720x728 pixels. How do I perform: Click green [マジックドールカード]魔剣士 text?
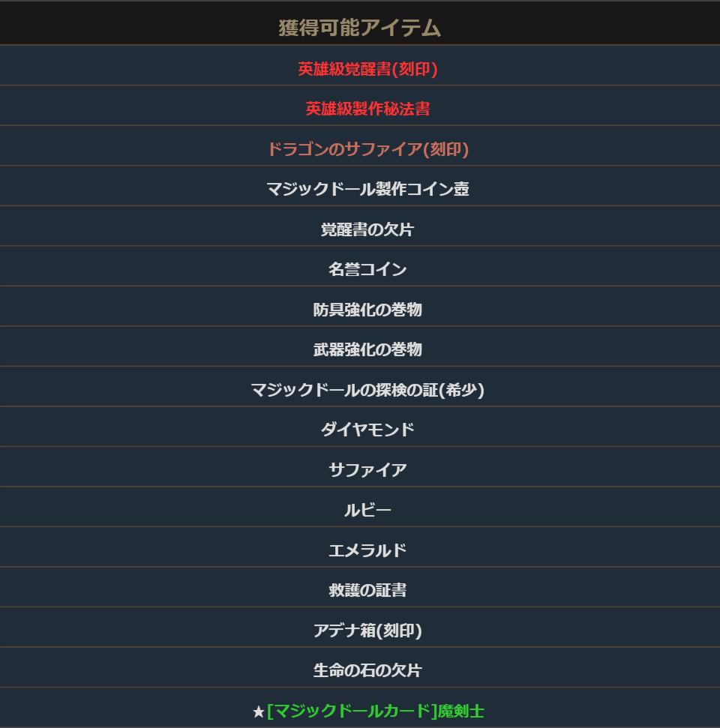[x=375, y=711]
